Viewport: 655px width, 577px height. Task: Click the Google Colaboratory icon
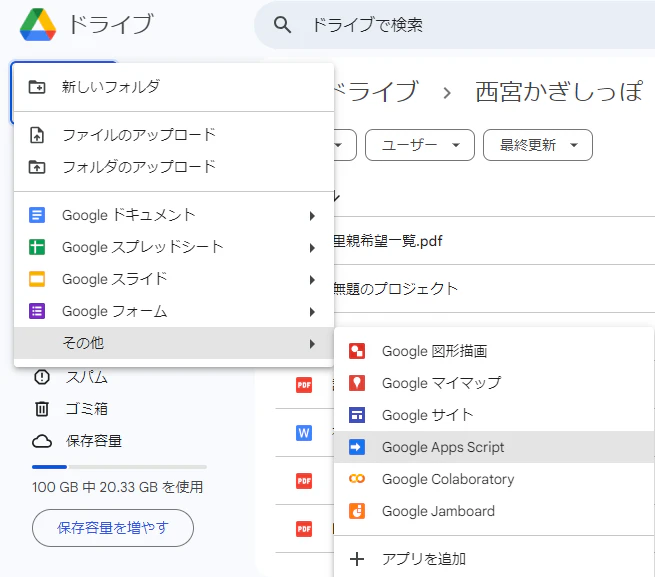357,479
